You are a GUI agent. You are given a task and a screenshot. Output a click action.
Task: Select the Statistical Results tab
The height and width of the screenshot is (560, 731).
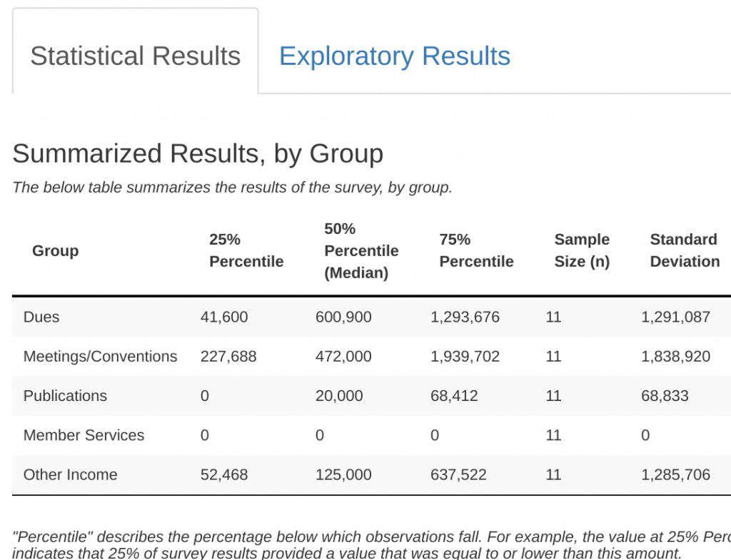point(135,56)
